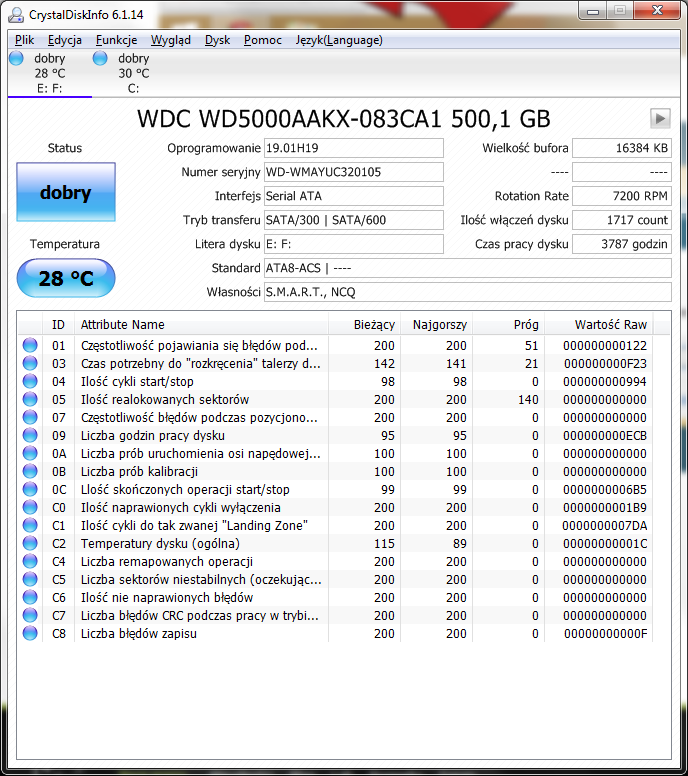The width and height of the screenshot is (688, 776).
Task: Click raw value 000000000F23
Action: point(605,364)
